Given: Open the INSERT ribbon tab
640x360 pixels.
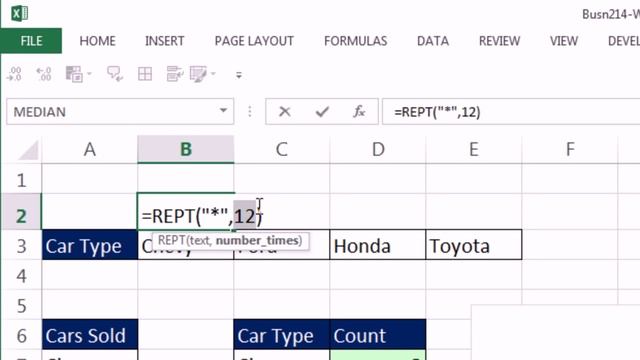Looking at the screenshot, I should pyautogui.click(x=164, y=41).
